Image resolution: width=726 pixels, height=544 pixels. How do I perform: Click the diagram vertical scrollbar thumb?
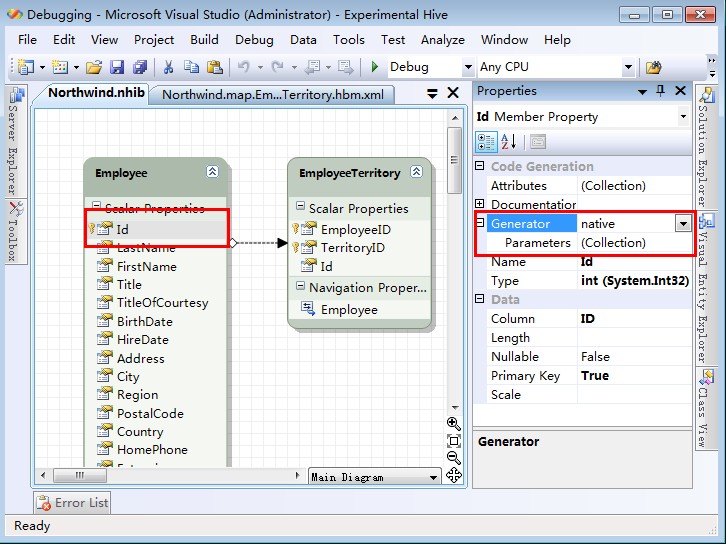(454, 160)
